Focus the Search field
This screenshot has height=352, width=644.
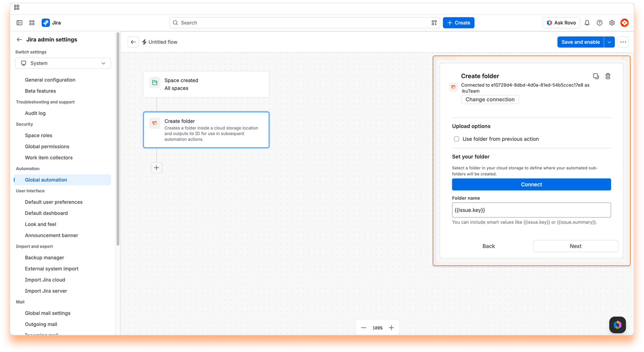pyautogui.click(x=305, y=23)
